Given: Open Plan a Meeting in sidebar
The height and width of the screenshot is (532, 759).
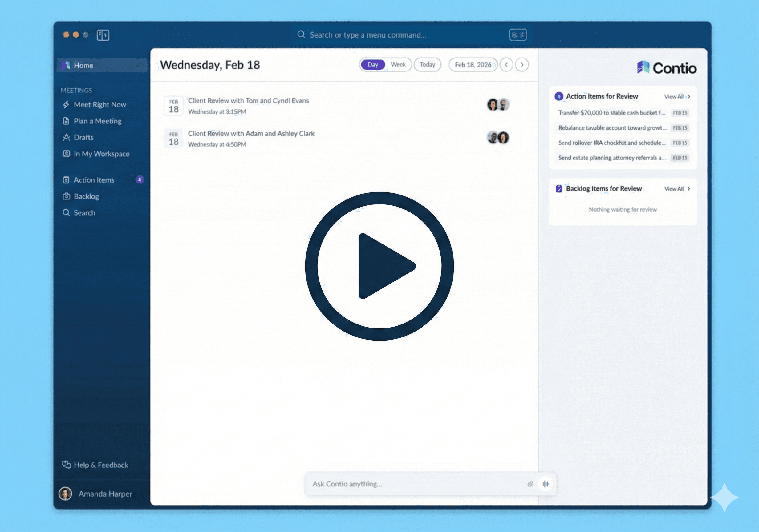Looking at the screenshot, I should (x=97, y=121).
